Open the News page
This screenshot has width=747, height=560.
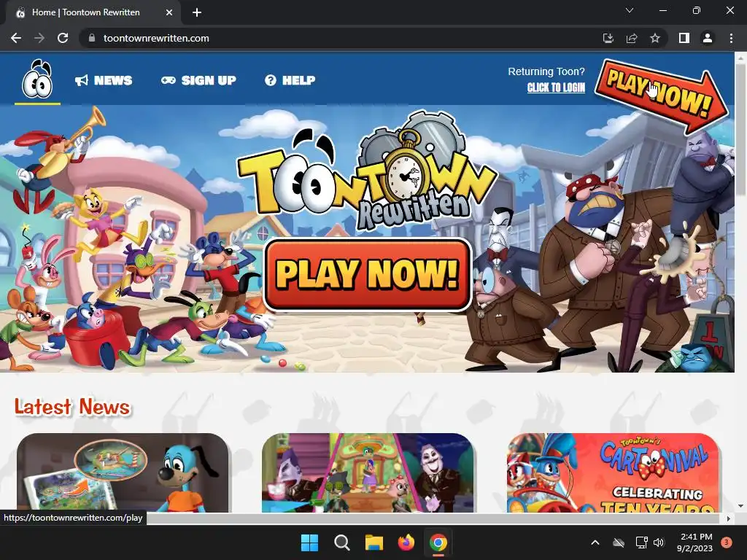[104, 80]
